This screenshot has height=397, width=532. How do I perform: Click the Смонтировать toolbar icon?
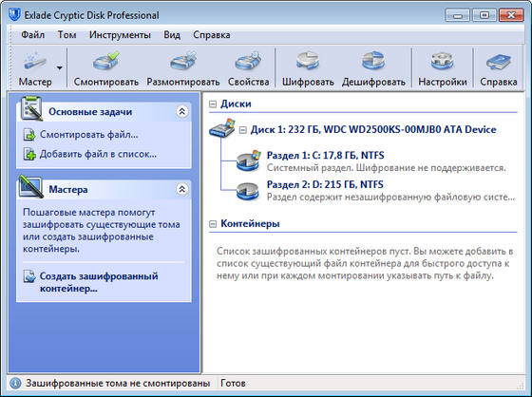click(106, 61)
